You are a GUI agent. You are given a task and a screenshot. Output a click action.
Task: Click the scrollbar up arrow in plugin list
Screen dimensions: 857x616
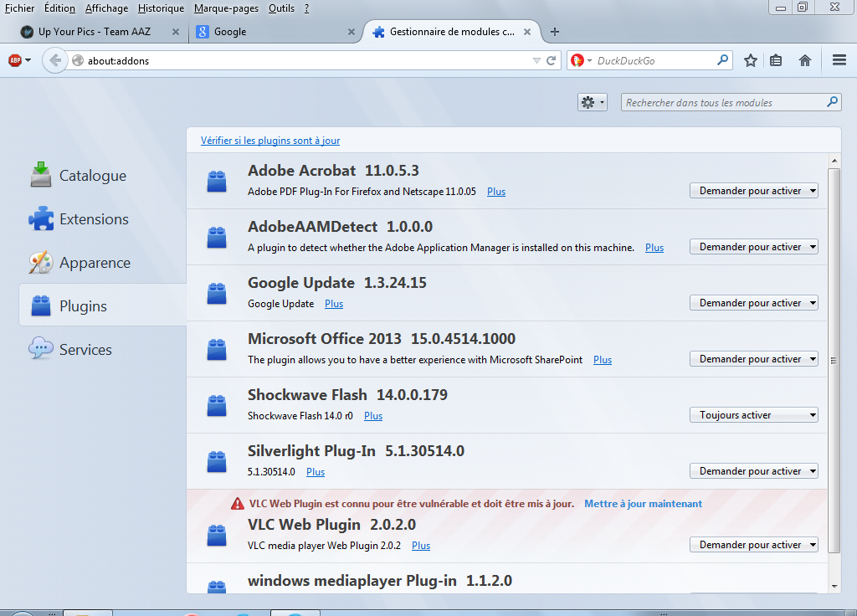[x=834, y=161]
